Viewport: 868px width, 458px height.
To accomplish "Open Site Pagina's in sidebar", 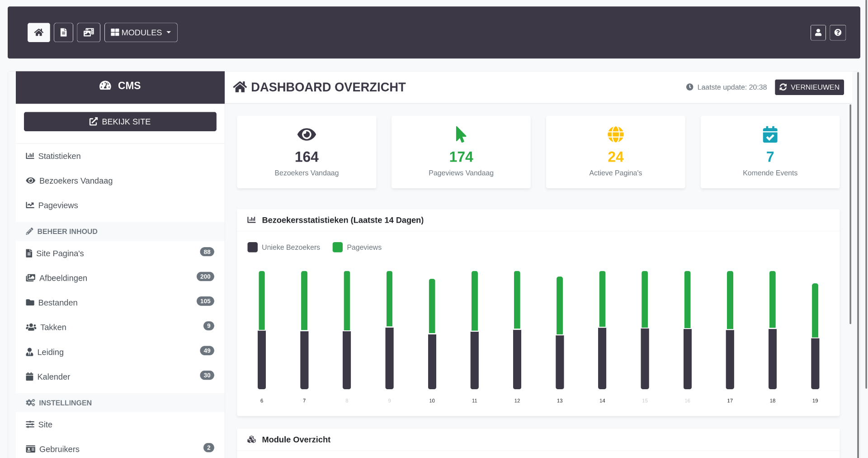I will tap(60, 253).
